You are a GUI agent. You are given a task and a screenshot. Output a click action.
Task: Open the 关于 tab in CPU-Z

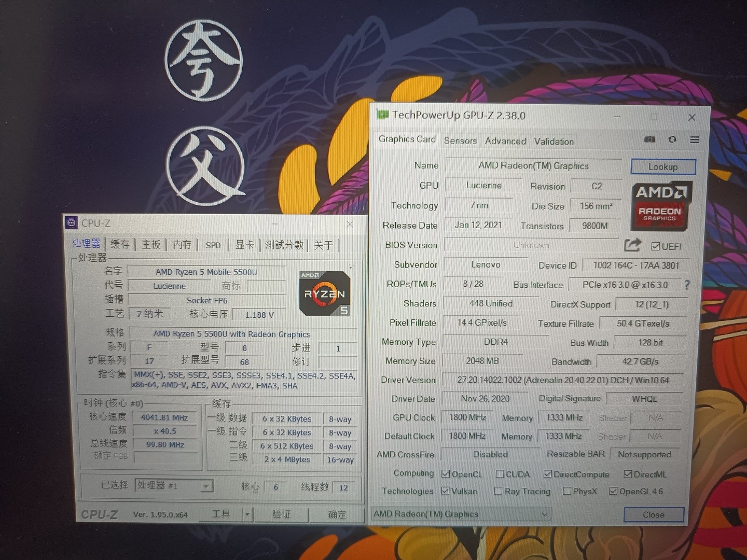(324, 245)
